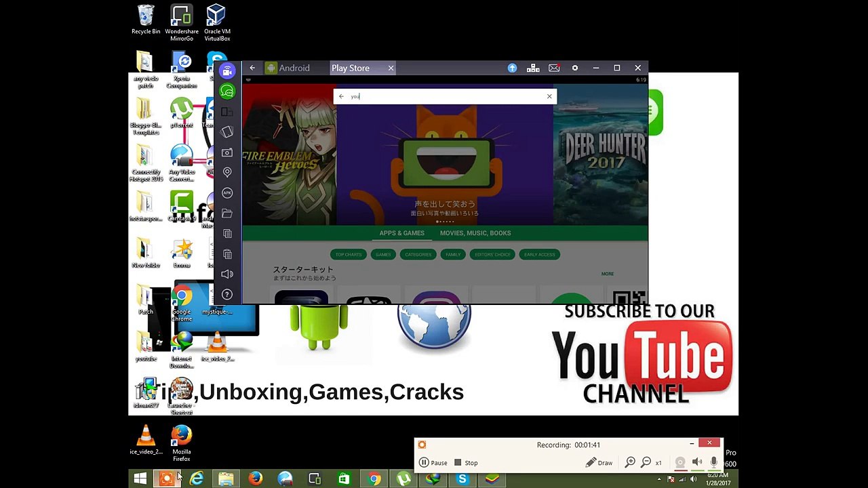Open BlueStacks settings gear
Screen dimensions: 868x488
click(575, 68)
